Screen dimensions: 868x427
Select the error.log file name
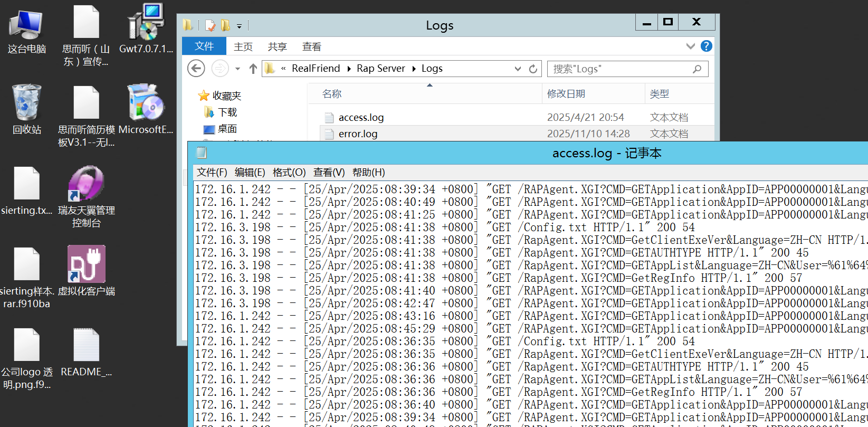(358, 134)
